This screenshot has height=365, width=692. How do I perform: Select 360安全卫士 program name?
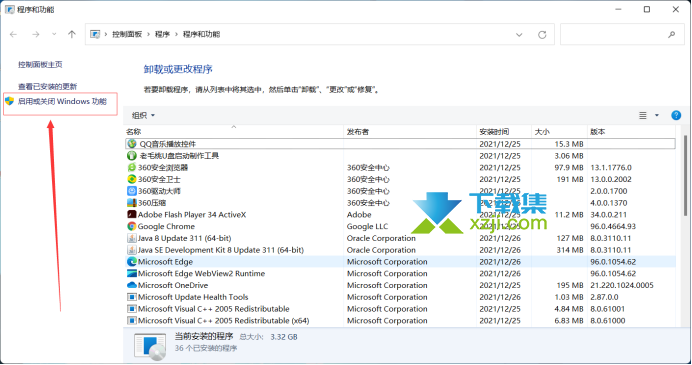pyautogui.click(x=159, y=179)
